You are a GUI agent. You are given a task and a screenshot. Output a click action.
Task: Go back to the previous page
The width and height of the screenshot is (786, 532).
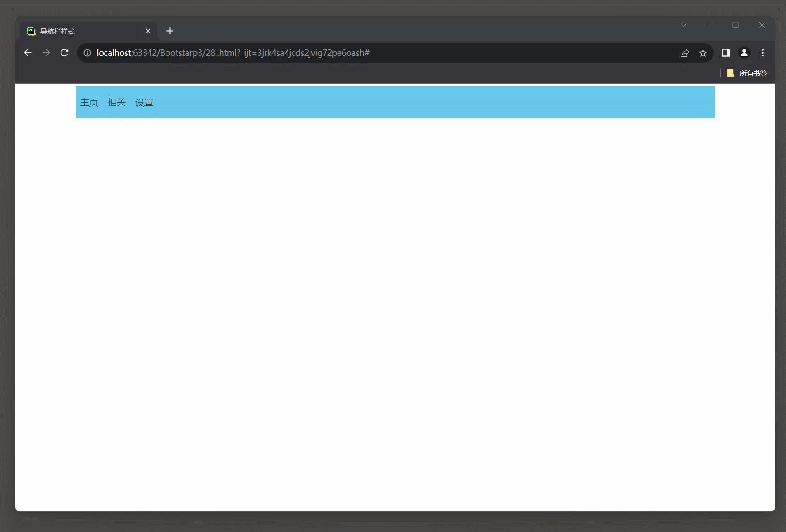coord(28,53)
